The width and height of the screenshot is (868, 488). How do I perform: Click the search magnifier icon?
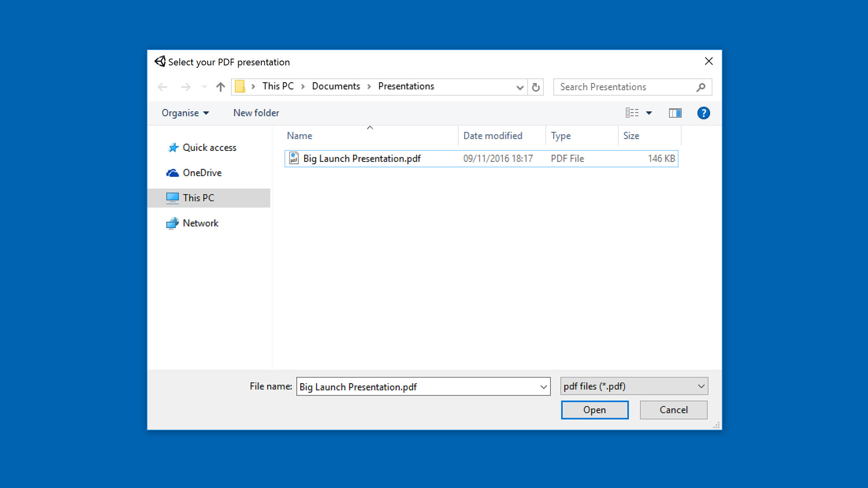tap(701, 87)
